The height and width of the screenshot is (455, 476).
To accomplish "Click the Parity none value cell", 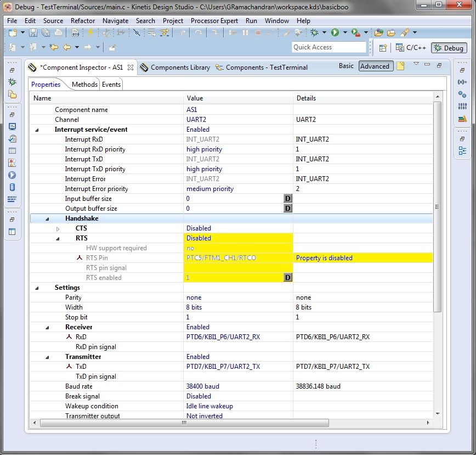I will [x=238, y=297].
